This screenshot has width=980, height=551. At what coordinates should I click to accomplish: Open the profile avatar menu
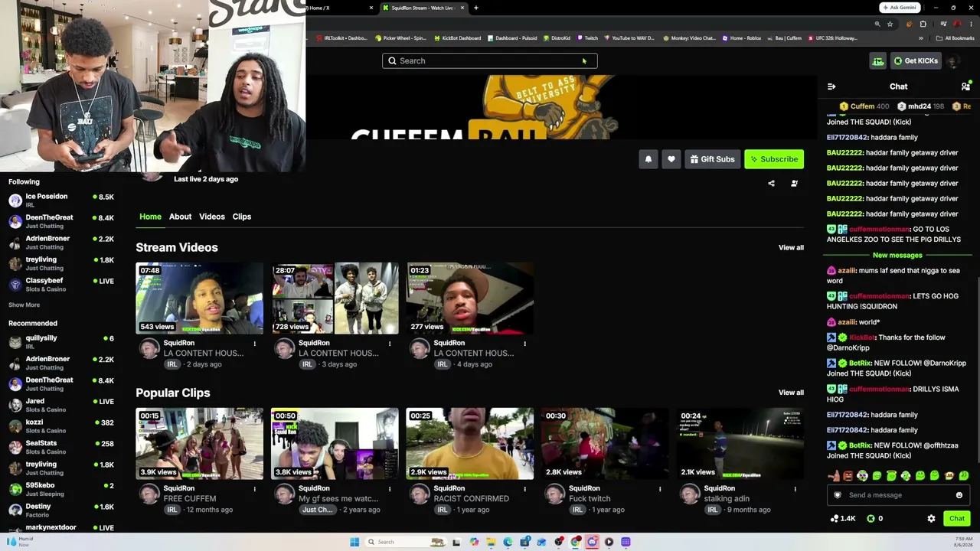tap(953, 61)
